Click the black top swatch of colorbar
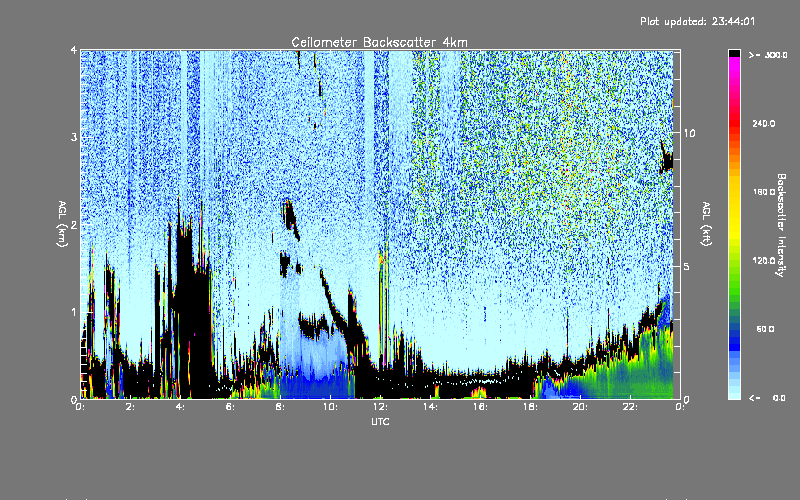 coord(734,53)
